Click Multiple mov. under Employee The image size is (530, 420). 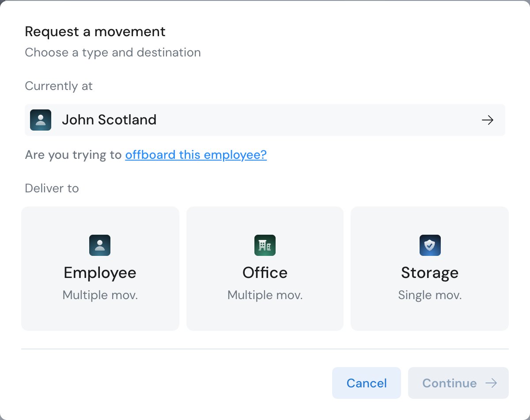(100, 295)
